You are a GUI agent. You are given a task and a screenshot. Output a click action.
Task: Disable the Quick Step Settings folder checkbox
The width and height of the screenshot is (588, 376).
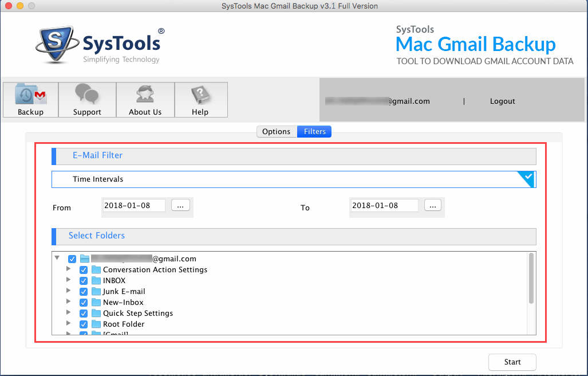(84, 313)
